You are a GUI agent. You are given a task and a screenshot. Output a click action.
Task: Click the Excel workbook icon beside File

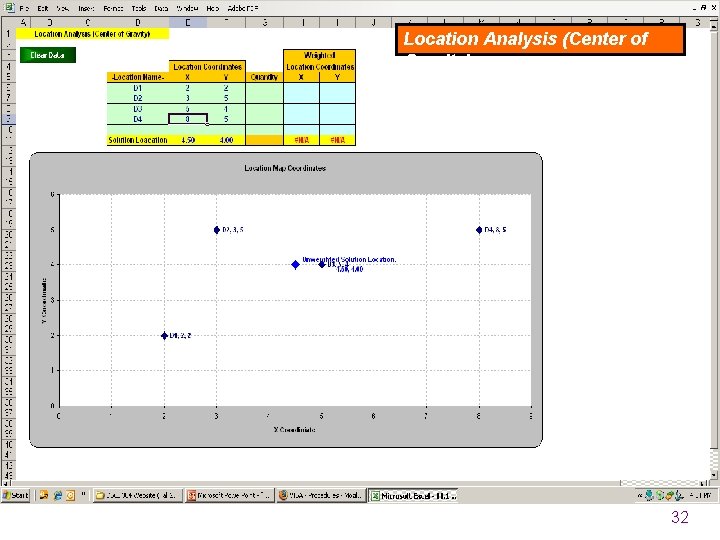tap(9, 7)
